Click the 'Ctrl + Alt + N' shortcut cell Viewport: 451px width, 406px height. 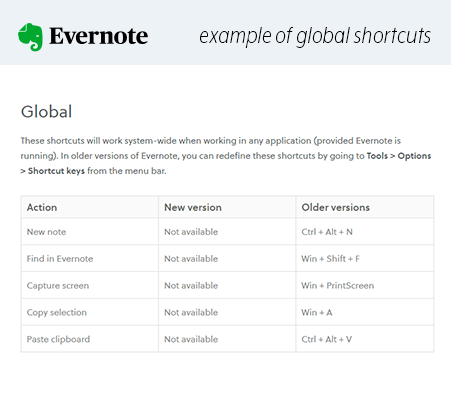tap(365, 232)
